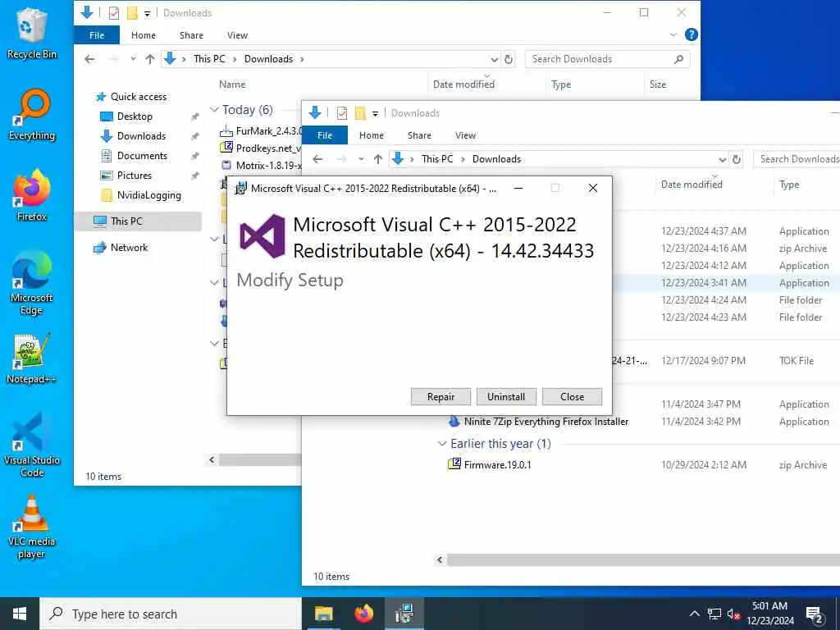840x630 pixels.
Task: Expand the ribbon in back Downloads window
Action: click(x=673, y=34)
